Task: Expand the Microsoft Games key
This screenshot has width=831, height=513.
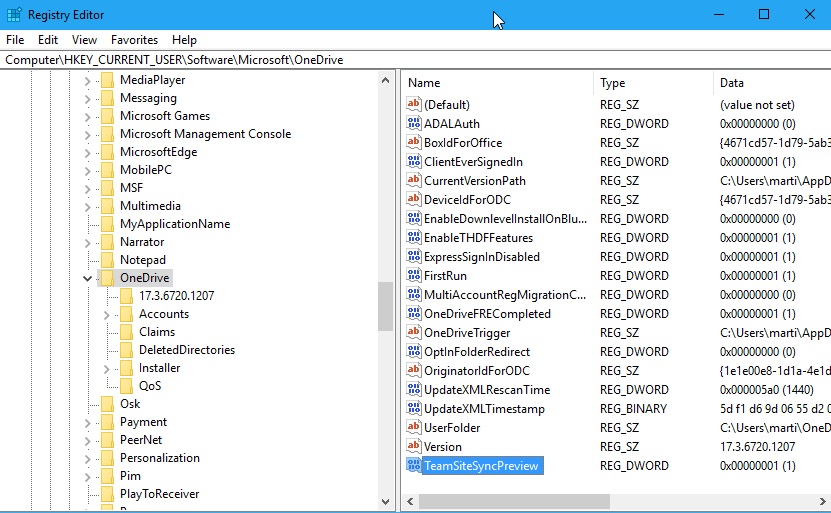Action: tap(87, 117)
